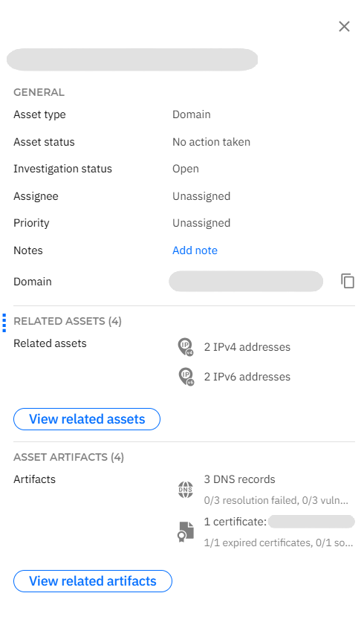Click the No action taken status value

tap(211, 142)
